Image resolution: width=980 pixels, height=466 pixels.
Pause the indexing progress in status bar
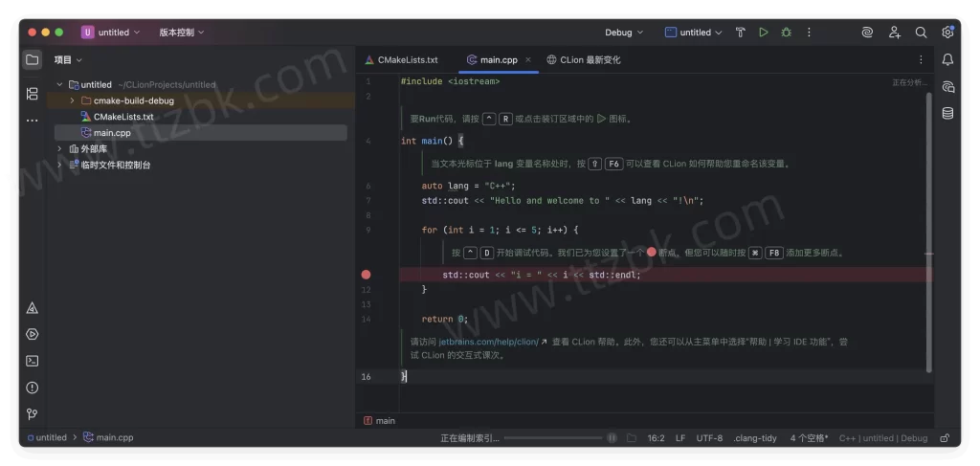pyautogui.click(x=612, y=438)
